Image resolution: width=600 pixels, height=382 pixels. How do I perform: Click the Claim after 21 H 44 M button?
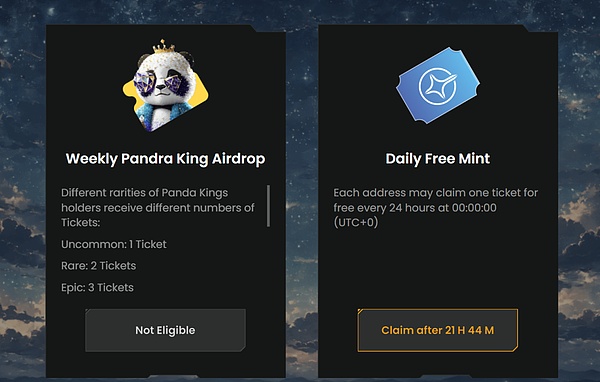438,330
